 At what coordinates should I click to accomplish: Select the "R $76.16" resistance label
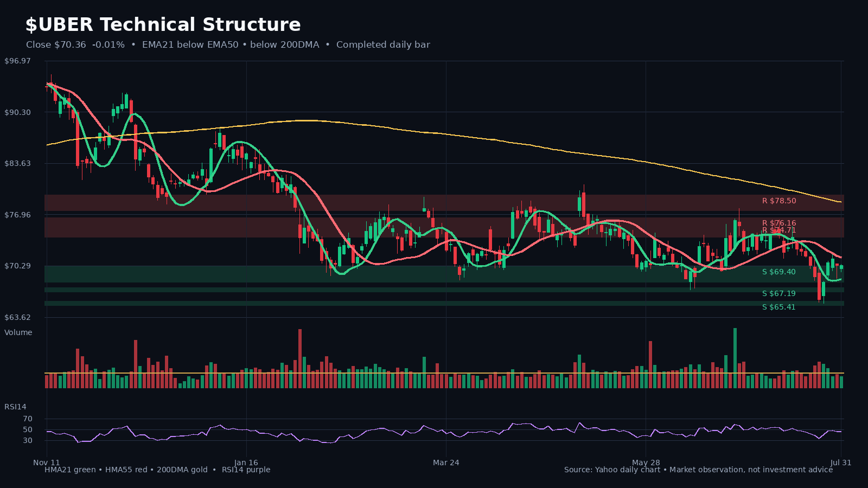[x=779, y=223]
